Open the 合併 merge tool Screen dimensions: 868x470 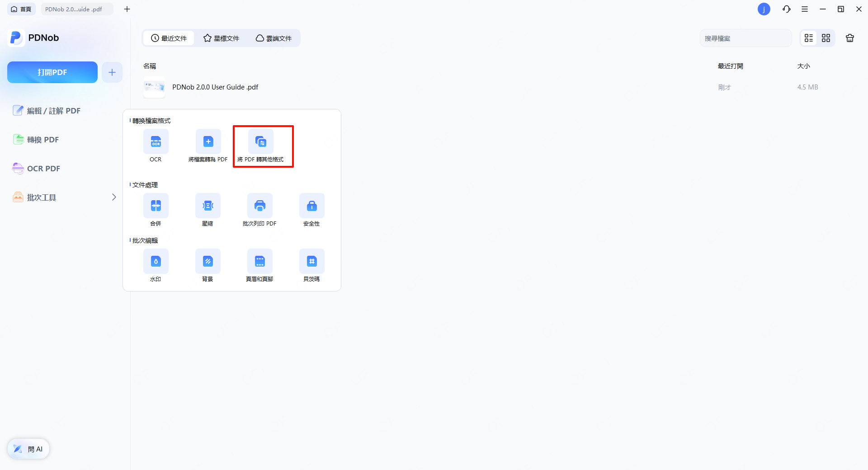(156, 206)
